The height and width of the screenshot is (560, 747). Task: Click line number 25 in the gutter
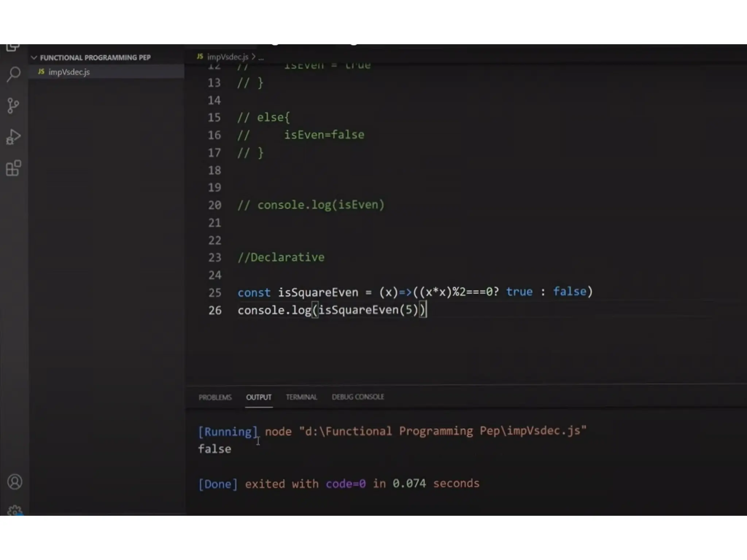pos(215,292)
